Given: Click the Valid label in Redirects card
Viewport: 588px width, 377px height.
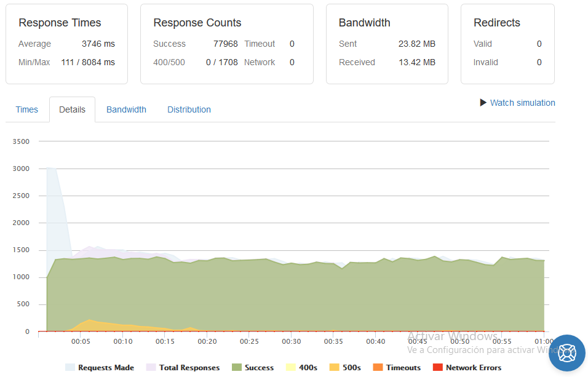Looking at the screenshot, I should tap(483, 44).
